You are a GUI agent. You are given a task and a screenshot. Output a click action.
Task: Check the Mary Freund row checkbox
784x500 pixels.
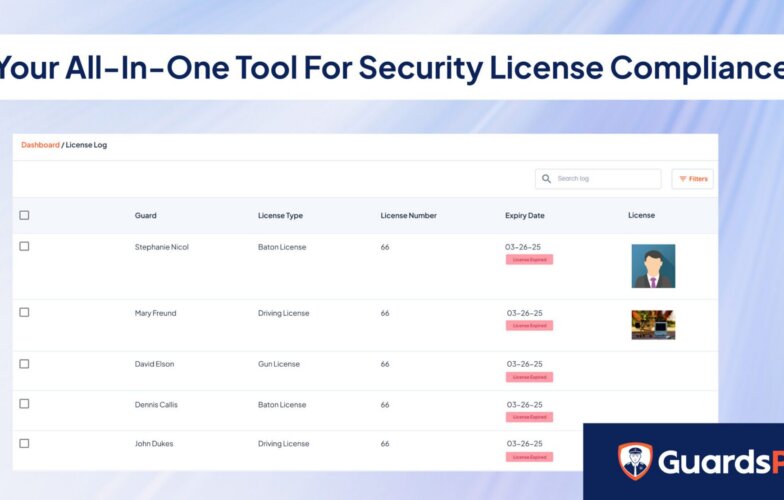[x=24, y=312]
